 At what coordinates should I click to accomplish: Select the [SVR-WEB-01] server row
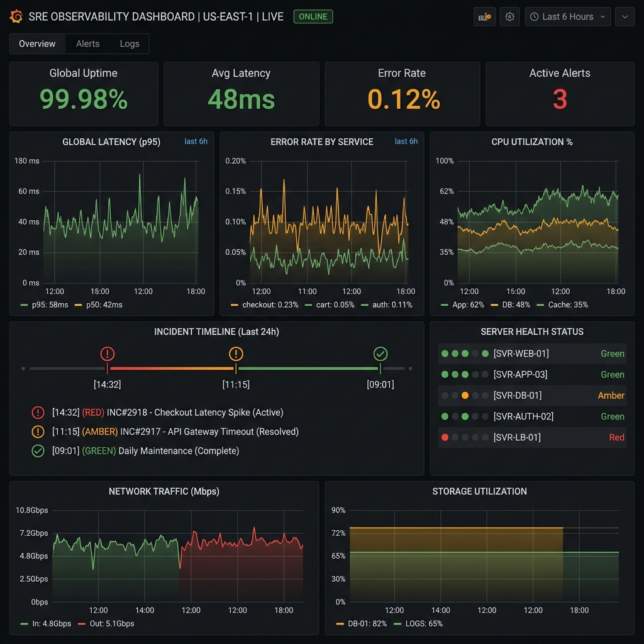coord(532,353)
